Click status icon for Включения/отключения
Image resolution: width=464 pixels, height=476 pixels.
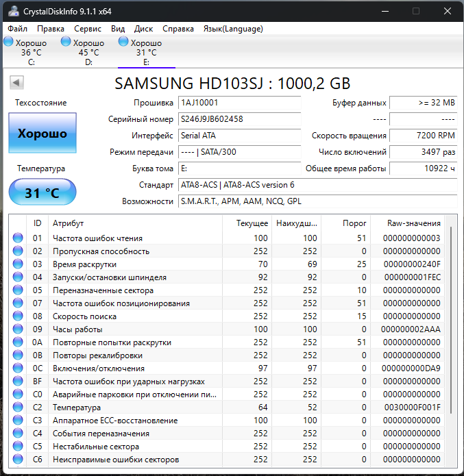point(18,368)
